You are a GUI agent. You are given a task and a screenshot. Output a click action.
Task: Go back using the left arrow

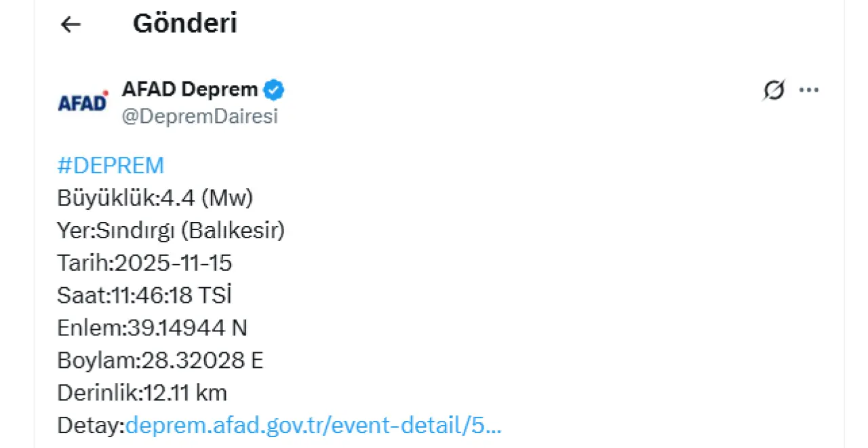(71, 24)
